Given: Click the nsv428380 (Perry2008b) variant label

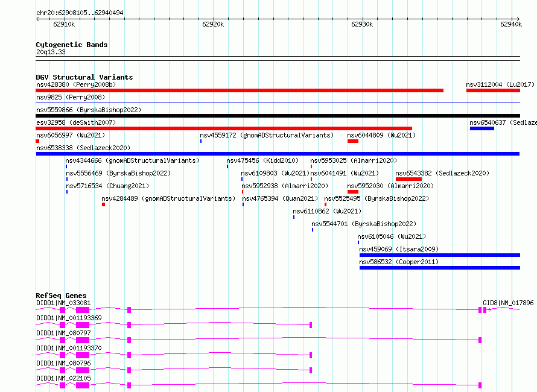Looking at the screenshot, I should click(76, 84).
